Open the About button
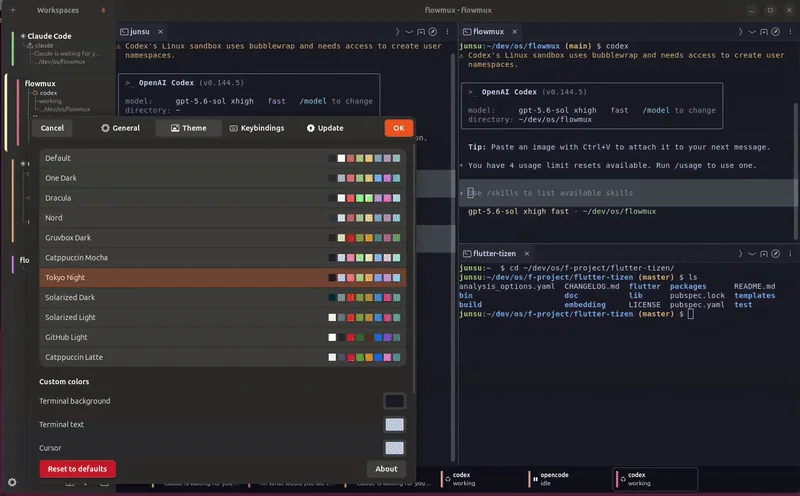This screenshot has width=800, height=496. pyautogui.click(x=386, y=469)
